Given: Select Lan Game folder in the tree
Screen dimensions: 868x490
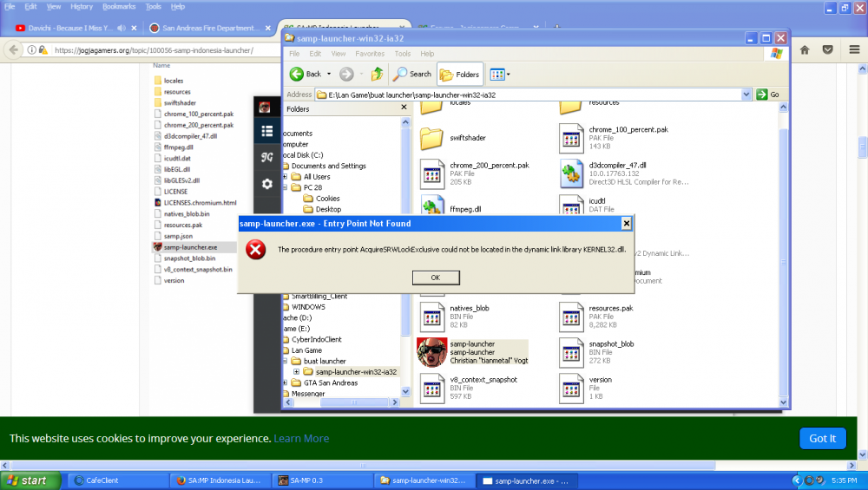Looking at the screenshot, I should point(306,350).
